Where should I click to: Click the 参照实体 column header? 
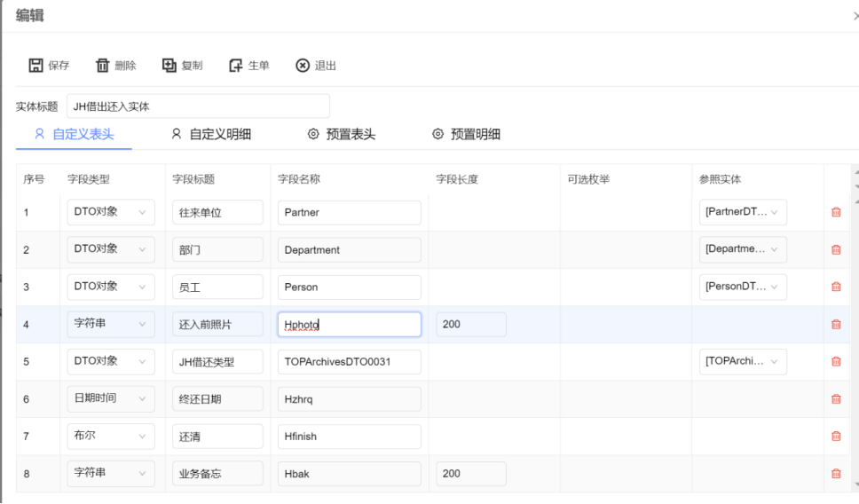[721, 179]
